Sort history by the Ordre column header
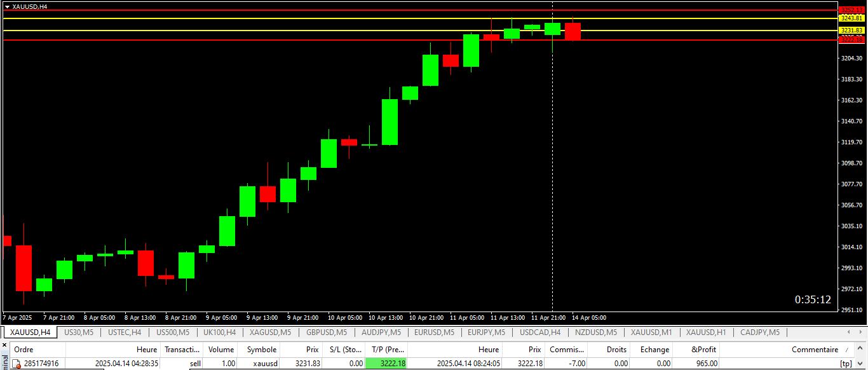 tap(38, 350)
